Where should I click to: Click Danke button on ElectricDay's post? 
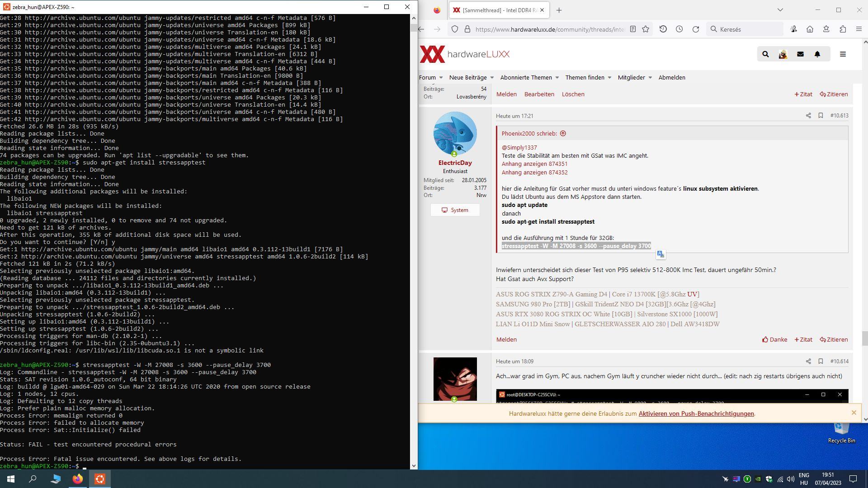[774, 340]
